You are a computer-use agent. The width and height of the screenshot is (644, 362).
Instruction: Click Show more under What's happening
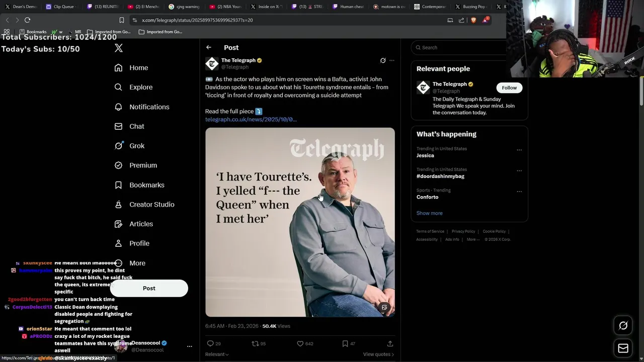point(430,213)
